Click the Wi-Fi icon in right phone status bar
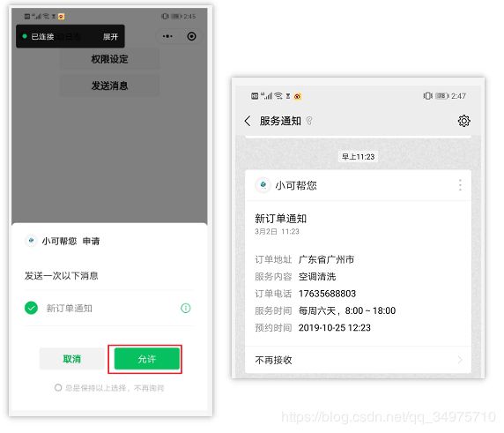The width and height of the screenshot is (504, 433). (278, 95)
